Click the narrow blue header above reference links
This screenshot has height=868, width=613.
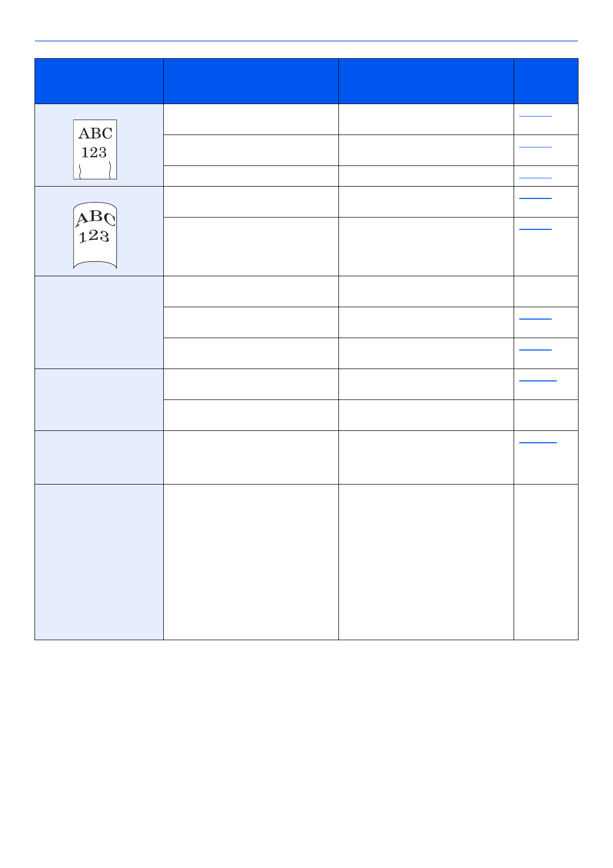pos(546,81)
